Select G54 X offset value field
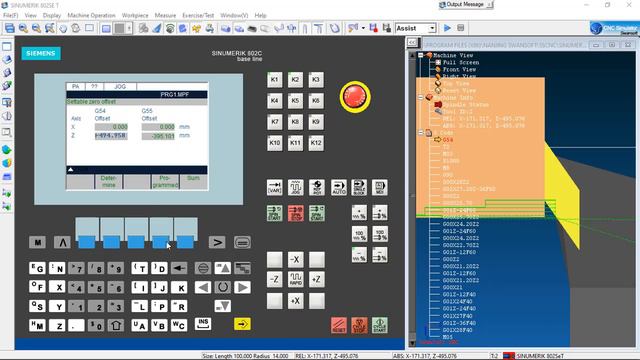Image resolution: width=640 pixels, height=360 pixels. (x=111, y=127)
